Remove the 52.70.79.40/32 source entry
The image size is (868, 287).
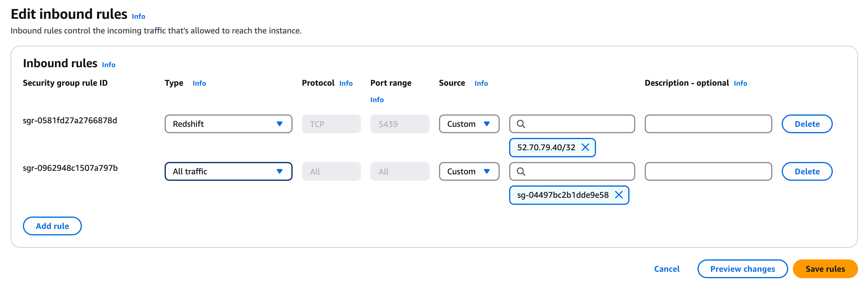(x=586, y=147)
